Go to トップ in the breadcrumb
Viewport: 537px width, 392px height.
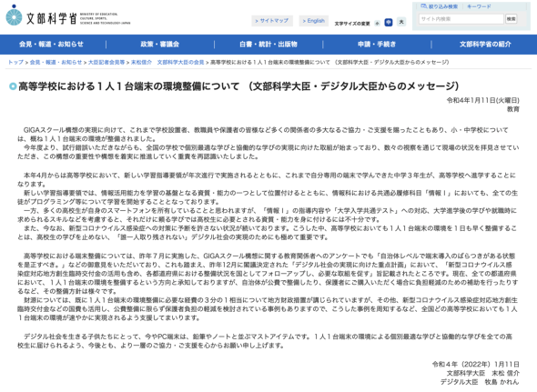pyautogui.click(x=15, y=63)
